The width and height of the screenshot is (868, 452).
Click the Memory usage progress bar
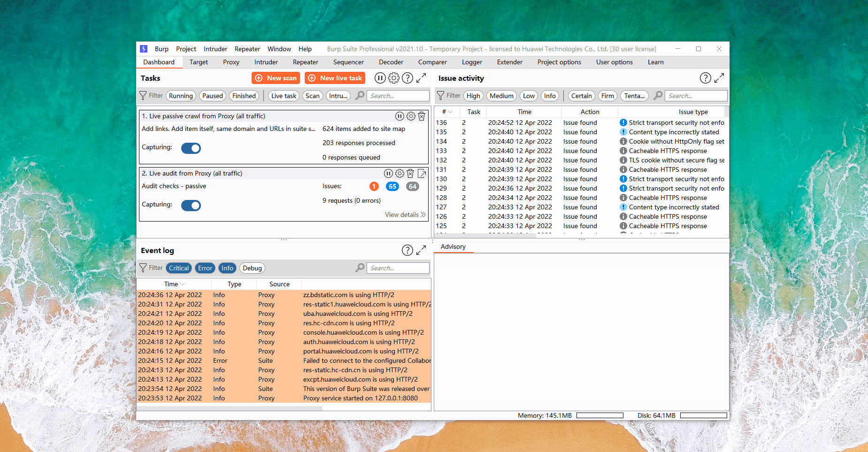coord(599,415)
